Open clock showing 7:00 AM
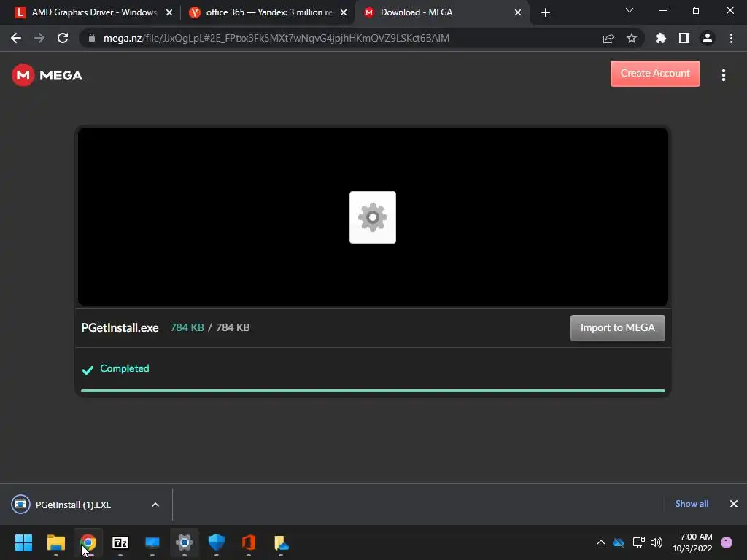Viewport: 747px width, 560px height. click(692, 542)
